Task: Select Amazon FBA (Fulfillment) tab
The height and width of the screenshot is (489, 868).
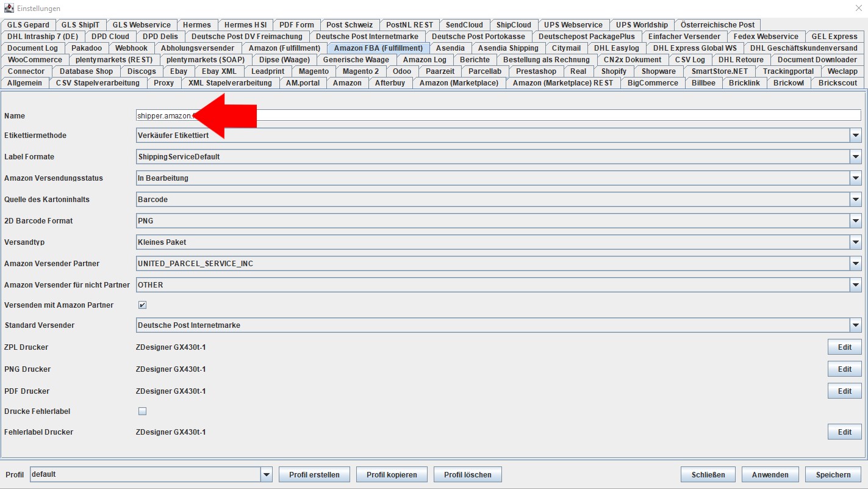Action: [378, 48]
